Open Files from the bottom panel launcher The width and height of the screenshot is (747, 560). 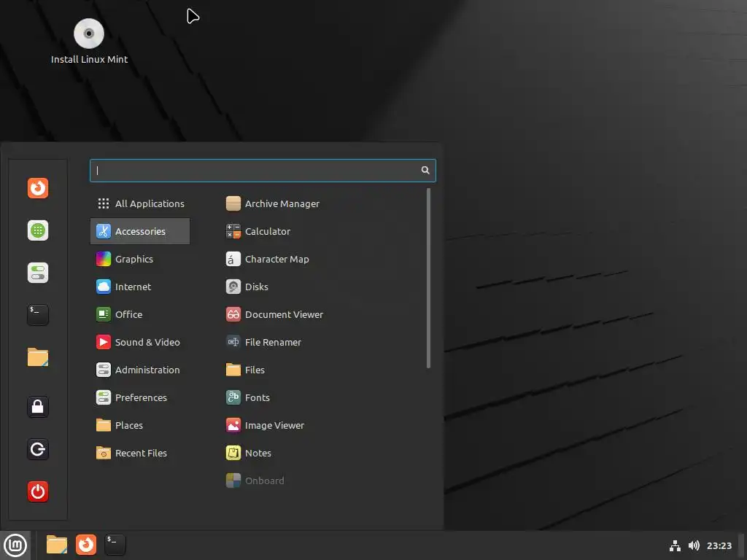point(57,545)
